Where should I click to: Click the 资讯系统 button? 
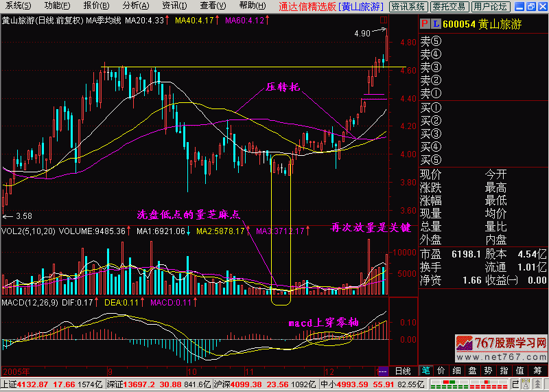(x=408, y=6)
